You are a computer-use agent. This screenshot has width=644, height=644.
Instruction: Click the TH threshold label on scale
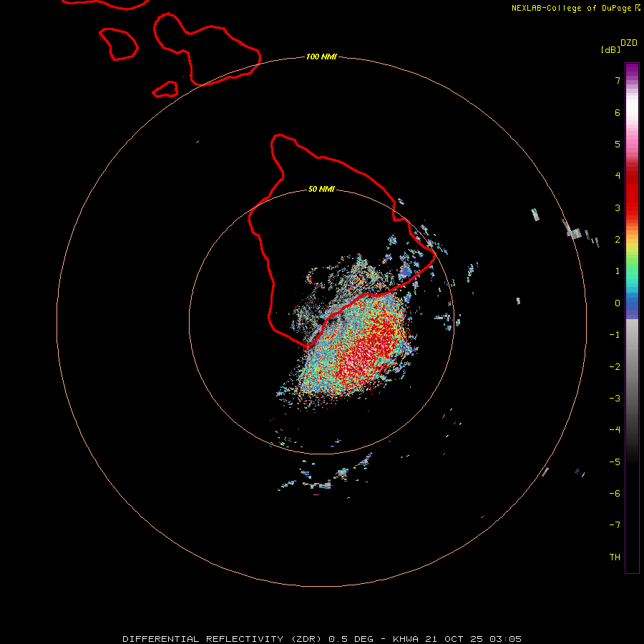coord(615,557)
